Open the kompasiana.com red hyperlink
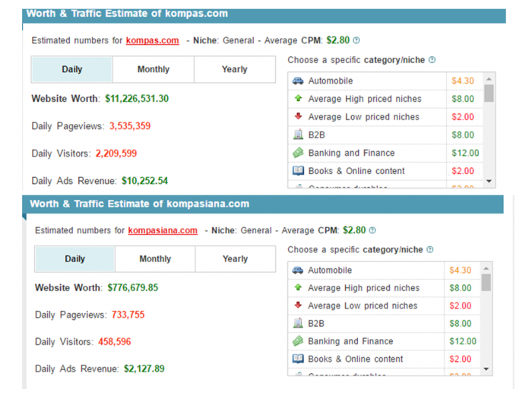Image resolution: width=532 pixels, height=399 pixels. pyautogui.click(x=163, y=230)
